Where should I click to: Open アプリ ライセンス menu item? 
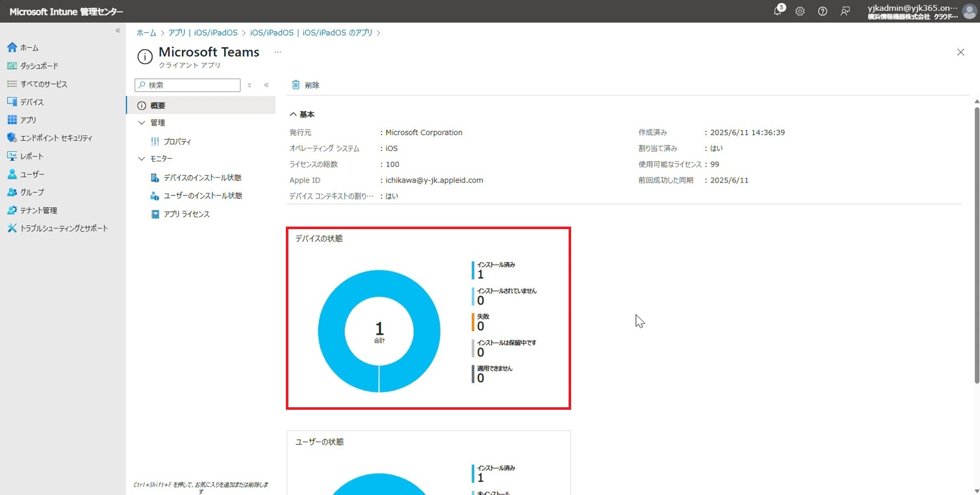point(186,214)
